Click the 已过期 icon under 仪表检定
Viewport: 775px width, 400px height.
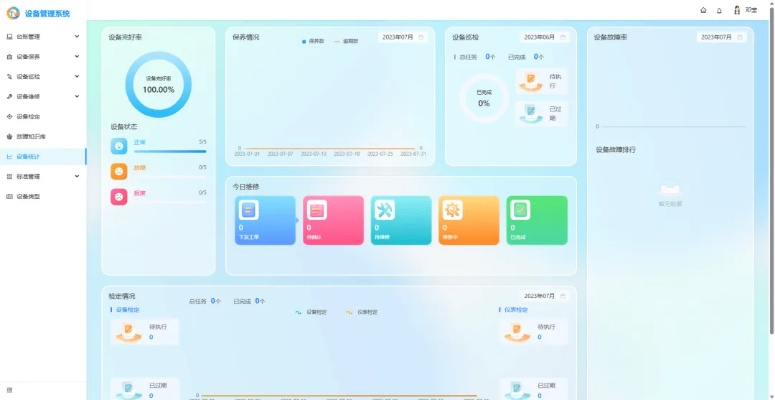[517, 390]
